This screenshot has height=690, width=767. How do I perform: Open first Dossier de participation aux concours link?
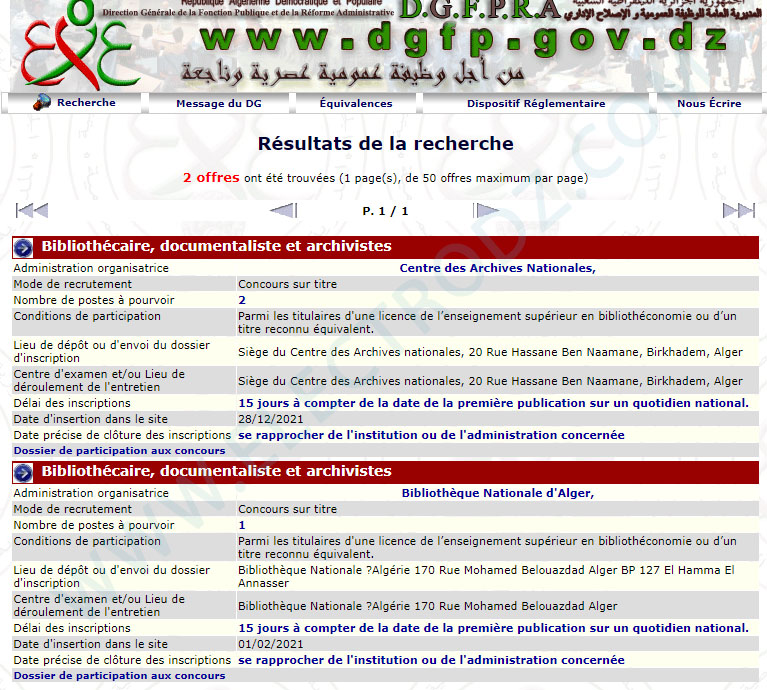pyautogui.click(x=119, y=450)
